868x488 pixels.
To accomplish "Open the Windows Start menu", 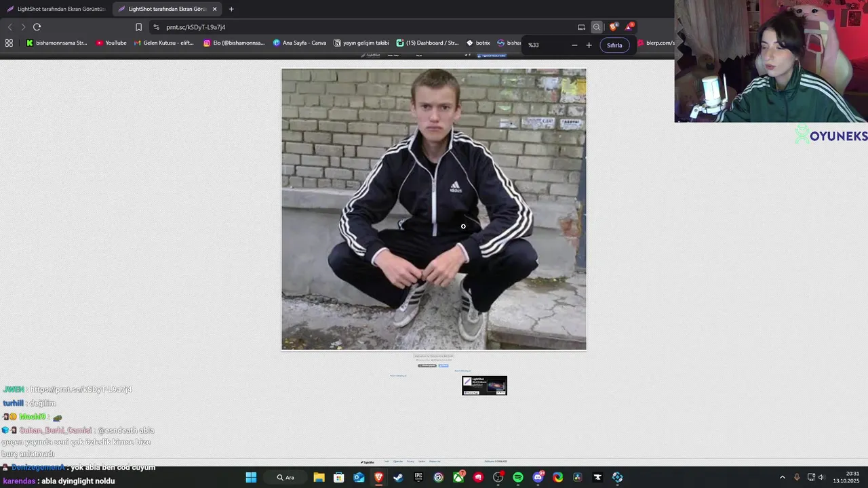I will pos(251,477).
